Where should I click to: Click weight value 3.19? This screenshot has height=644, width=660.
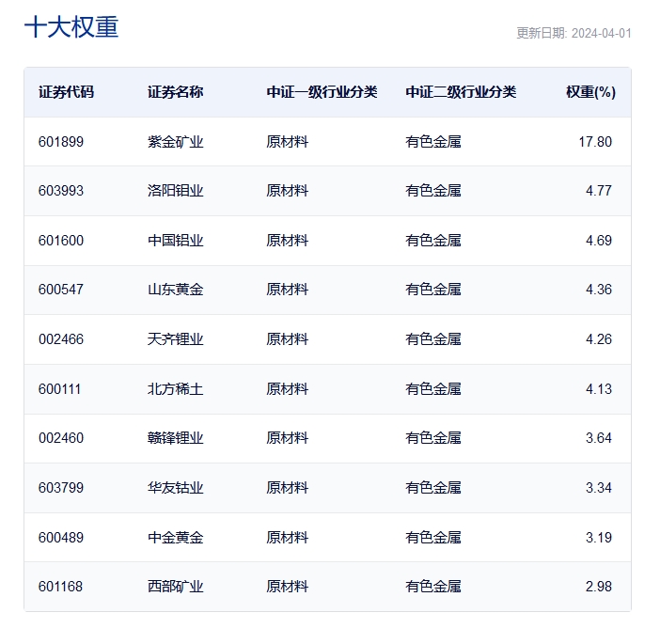click(x=599, y=538)
